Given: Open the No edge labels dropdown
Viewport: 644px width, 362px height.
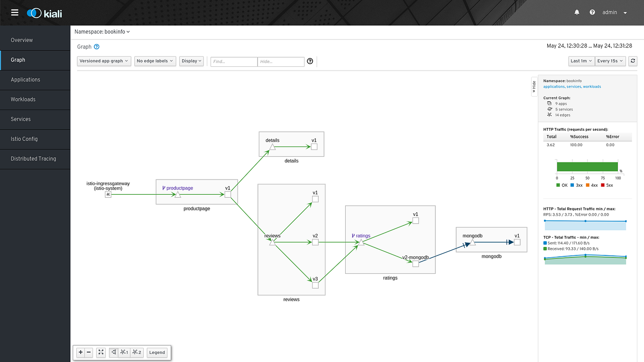Looking at the screenshot, I should pos(155,61).
